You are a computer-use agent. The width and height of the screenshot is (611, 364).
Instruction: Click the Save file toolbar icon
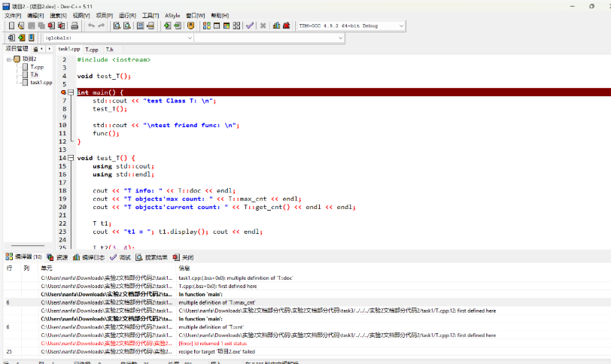pos(31,26)
